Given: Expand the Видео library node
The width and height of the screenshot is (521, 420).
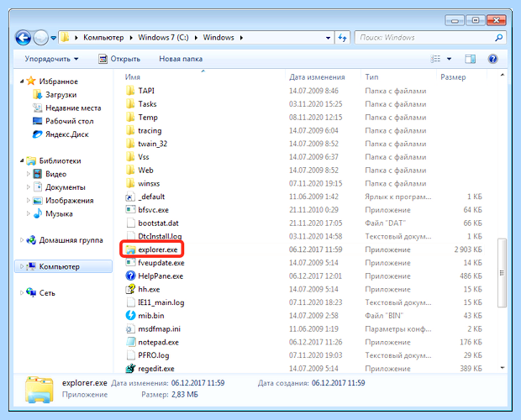Looking at the screenshot, I should [29, 174].
